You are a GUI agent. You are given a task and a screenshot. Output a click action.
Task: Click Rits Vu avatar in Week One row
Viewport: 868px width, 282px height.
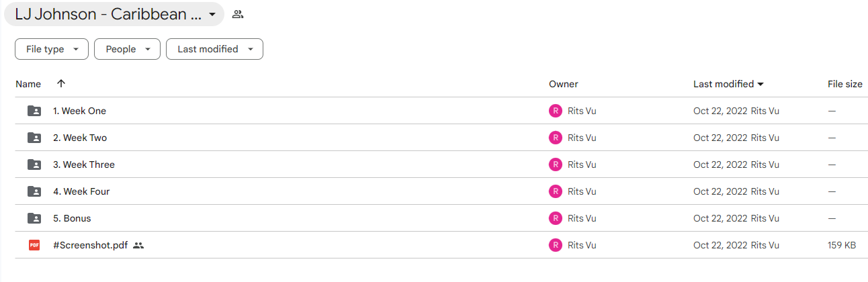pyautogui.click(x=556, y=111)
